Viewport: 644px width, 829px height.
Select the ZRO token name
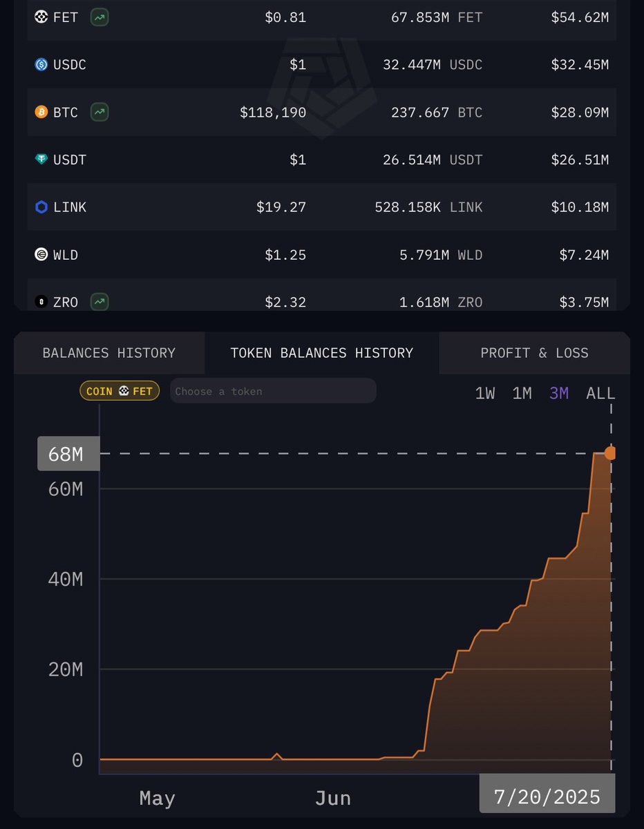click(66, 302)
